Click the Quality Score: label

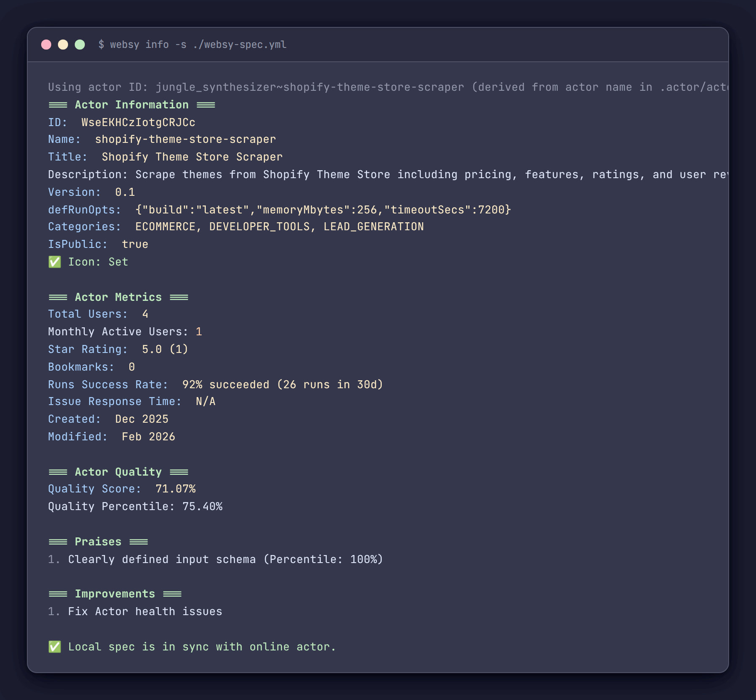point(95,489)
